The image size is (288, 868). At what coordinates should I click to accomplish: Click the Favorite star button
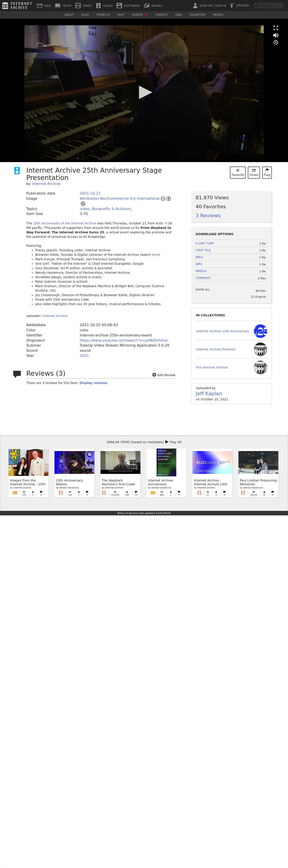[238, 173]
